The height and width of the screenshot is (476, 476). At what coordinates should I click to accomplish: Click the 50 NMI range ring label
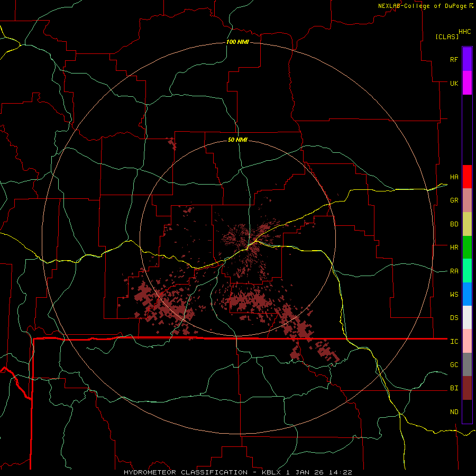pyautogui.click(x=237, y=140)
